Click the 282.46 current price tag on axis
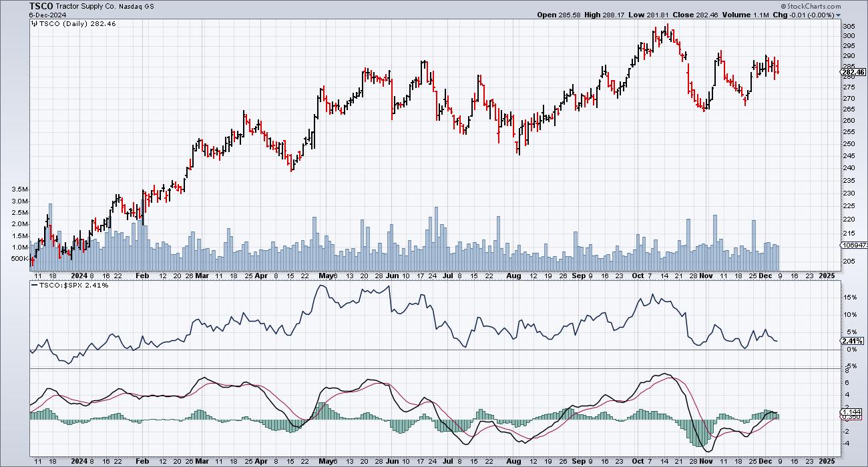868x467 pixels. click(x=852, y=72)
